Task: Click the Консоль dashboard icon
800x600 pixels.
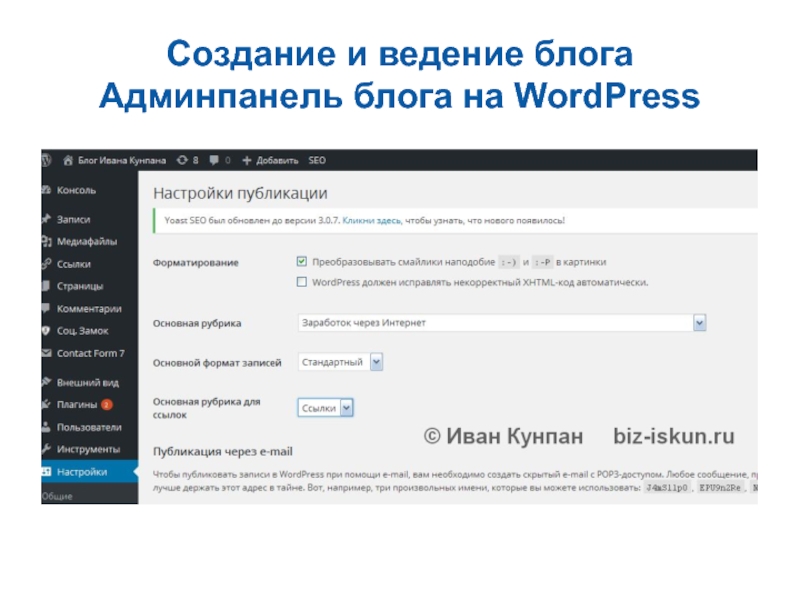Action: point(46,190)
